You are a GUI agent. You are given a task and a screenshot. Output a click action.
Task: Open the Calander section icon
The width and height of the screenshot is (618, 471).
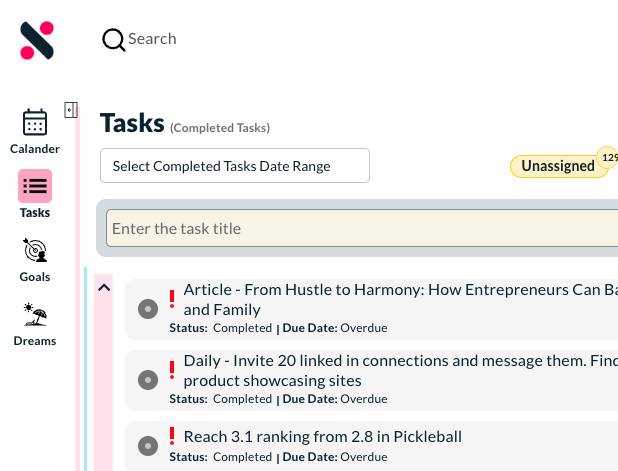tap(35, 122)
